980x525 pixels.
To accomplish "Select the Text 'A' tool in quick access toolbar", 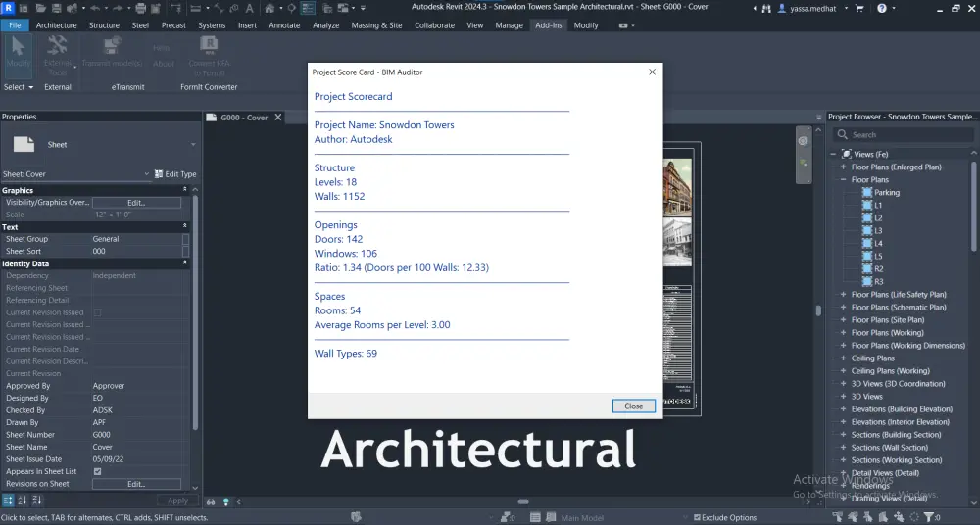I will pos(249,8).
